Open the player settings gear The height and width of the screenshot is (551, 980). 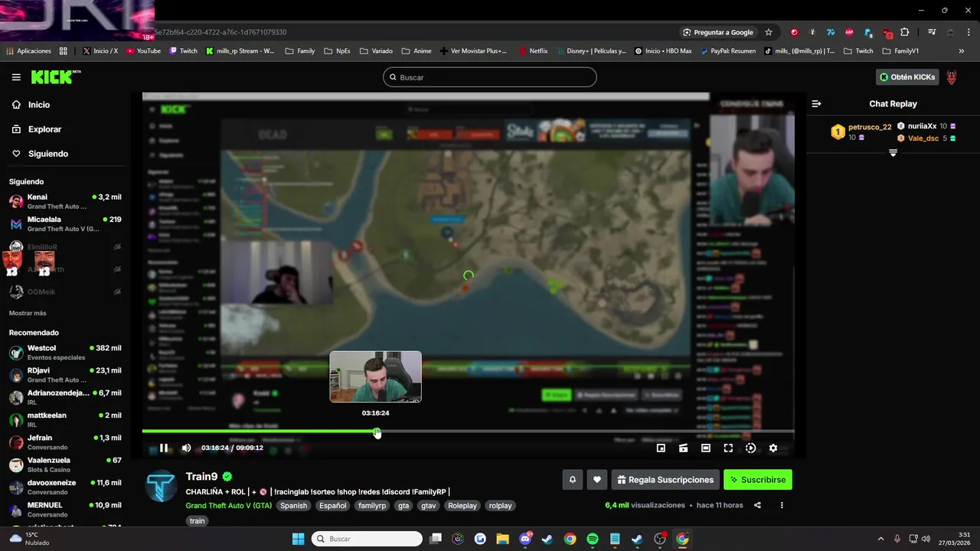click(x=773, y=448)
